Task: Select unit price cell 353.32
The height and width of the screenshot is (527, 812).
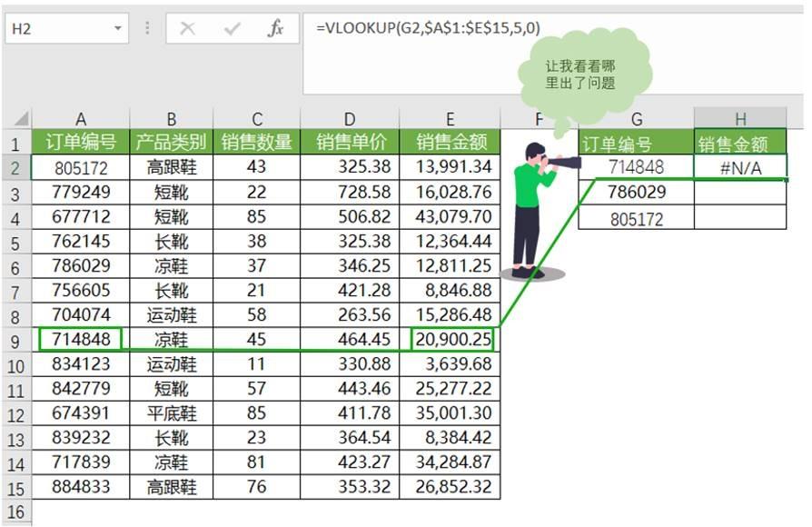Action: (x=350, y=487)
